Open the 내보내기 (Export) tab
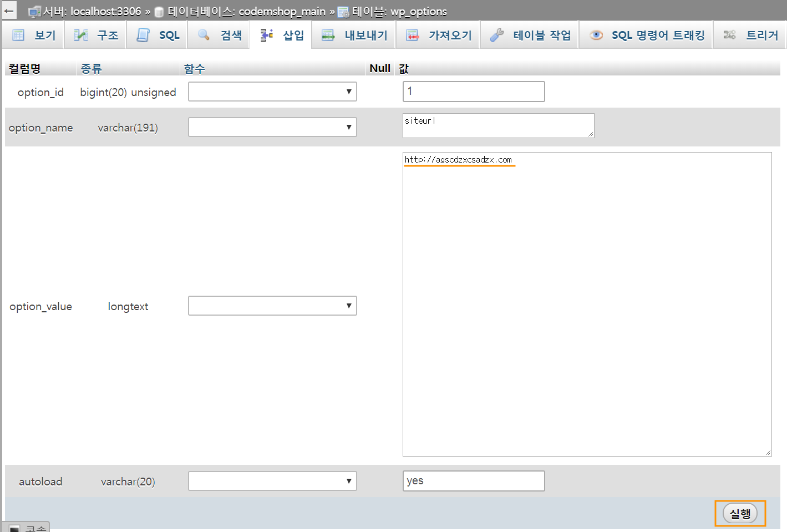This screenshot has width=787, height=532. 354,35
